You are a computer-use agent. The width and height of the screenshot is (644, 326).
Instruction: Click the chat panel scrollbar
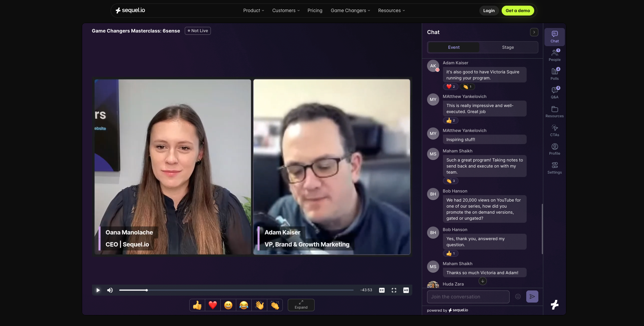tap(542, 229)
